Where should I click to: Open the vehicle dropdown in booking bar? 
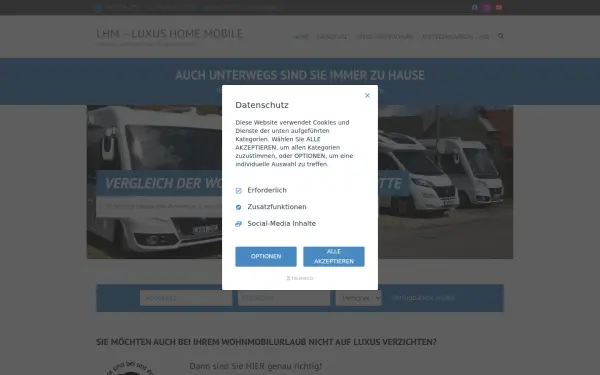359,298
